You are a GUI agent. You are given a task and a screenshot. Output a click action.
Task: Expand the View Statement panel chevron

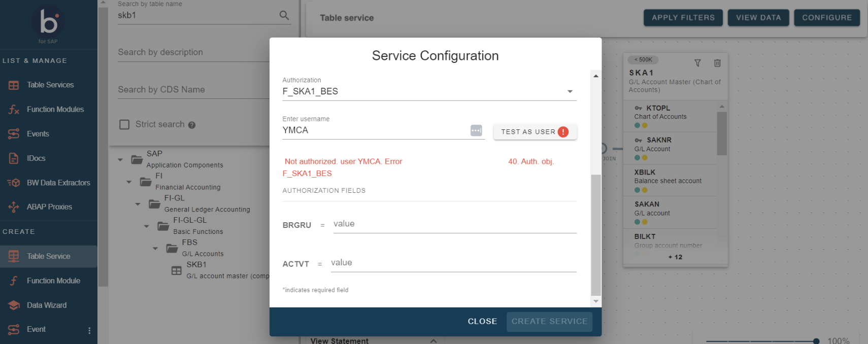click(433, 341)
